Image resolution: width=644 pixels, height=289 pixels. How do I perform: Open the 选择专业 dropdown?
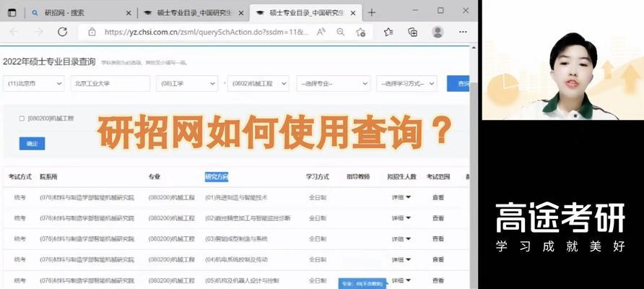click(x=334, y=84)
